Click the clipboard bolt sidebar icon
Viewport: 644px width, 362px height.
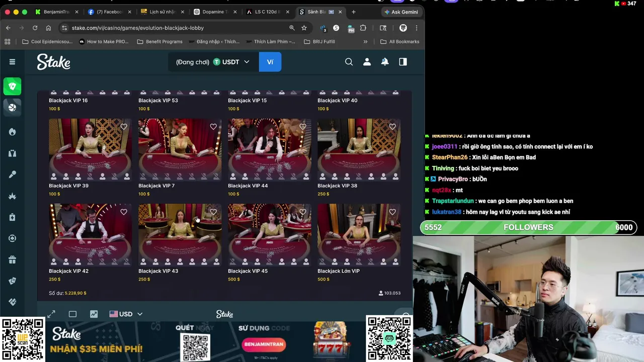point(12,217)
